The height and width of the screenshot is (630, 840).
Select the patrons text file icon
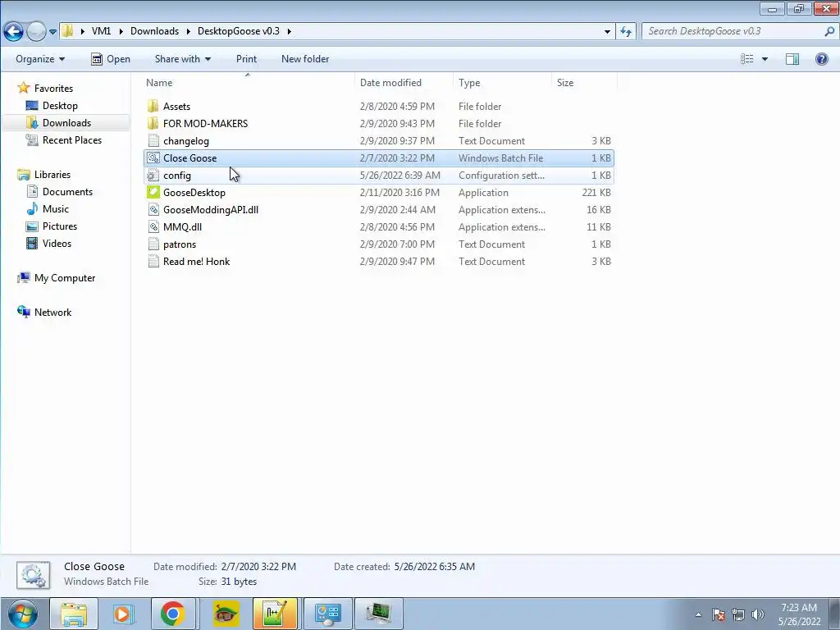(x=153, y=244)
